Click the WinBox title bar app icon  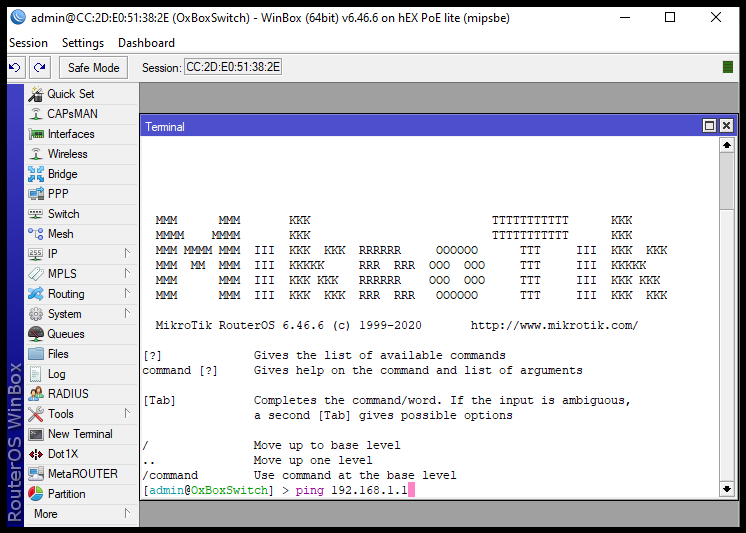pos(18,17)
